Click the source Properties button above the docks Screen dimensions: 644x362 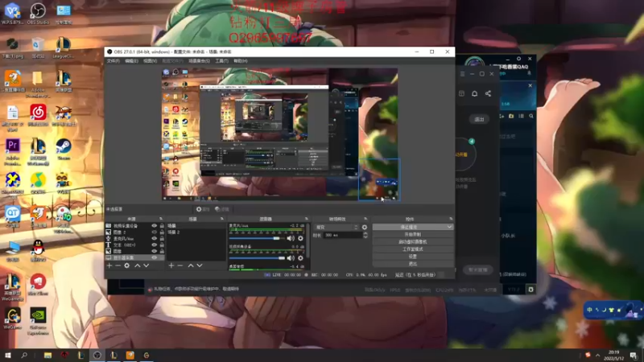[203, 209]
